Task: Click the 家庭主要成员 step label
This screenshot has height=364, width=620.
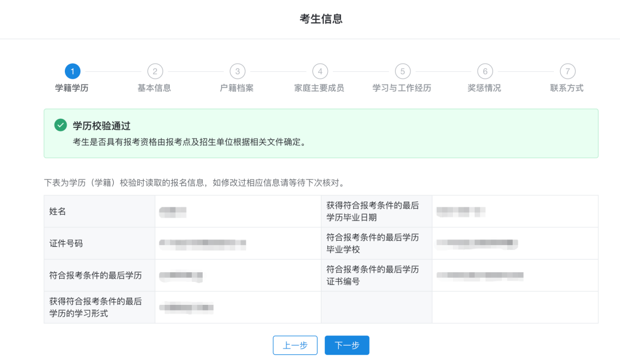Action: pos(319,88)
